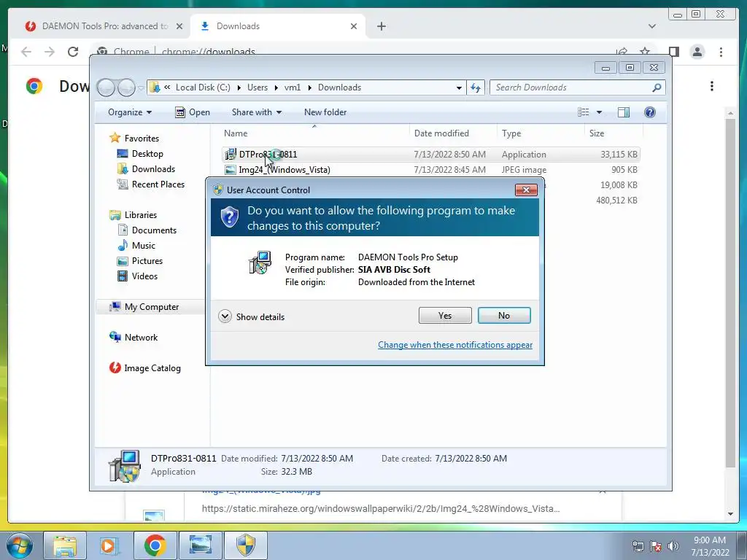Open the Organize menu in Explorer
Screen dimensions: 747x560
pyautogui.click(x=130, y=112)
